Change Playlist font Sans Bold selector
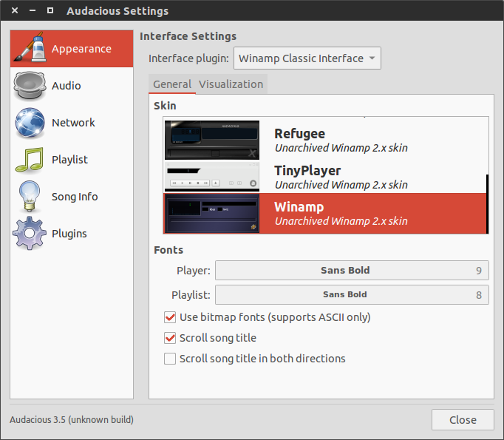The image size is (504, 440). 351,294
